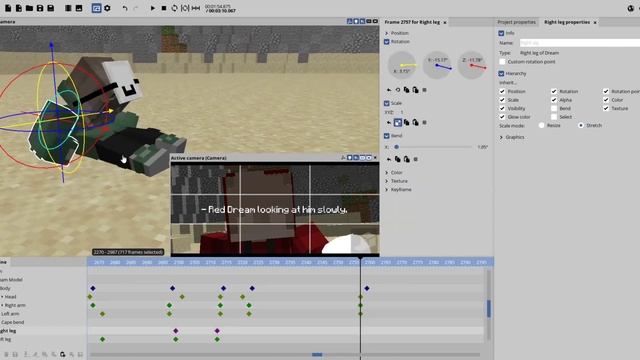Click the Name input field
This screenshot has height=360, width=640.
click(580, 42)
